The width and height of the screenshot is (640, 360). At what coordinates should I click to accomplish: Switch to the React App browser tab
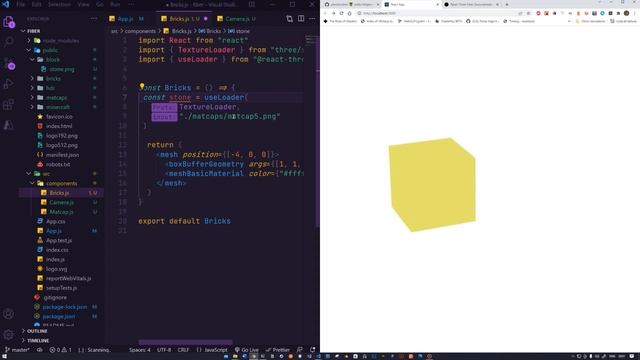pos(411,4)
